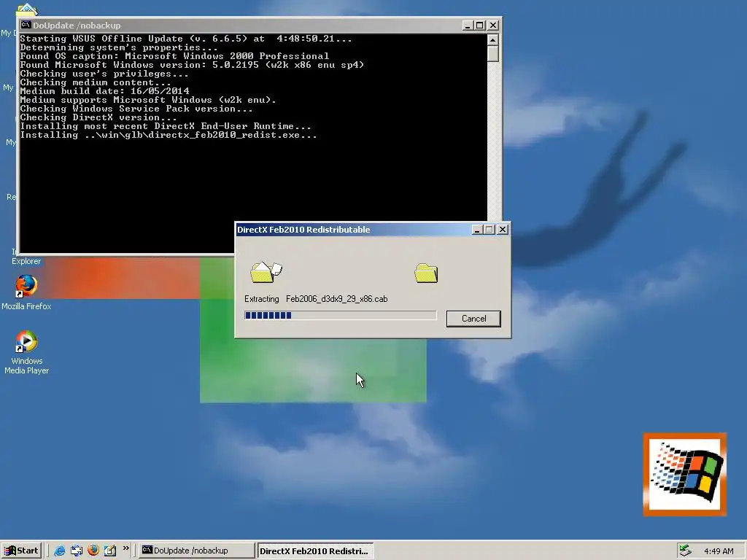Click the scrollbar thumb in the console window
Screen dimensions: 747x560
tap(493, 54)
